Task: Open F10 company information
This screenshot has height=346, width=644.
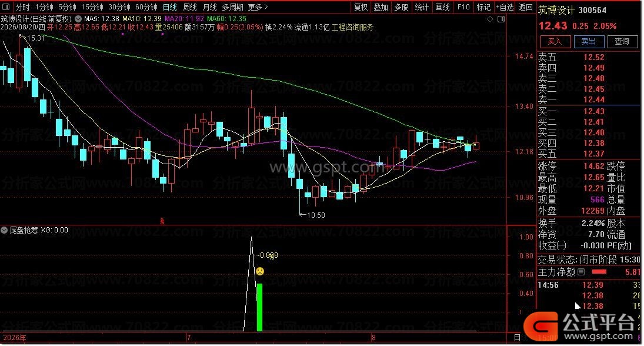Action: pos(463,8)
